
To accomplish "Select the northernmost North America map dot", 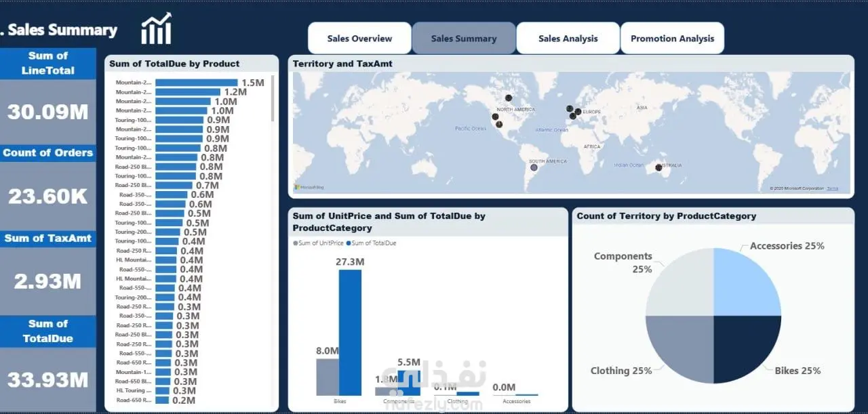I will (x=509, y=98).
